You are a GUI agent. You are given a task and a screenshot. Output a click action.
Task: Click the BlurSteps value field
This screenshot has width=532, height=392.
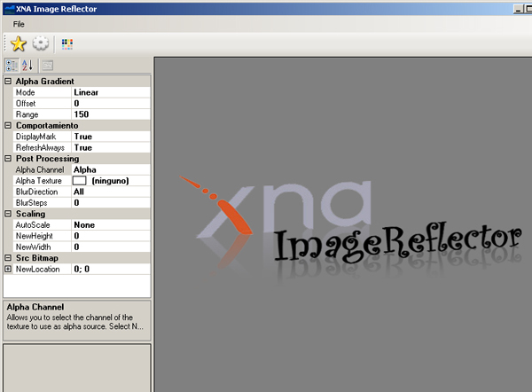(111, 203)
